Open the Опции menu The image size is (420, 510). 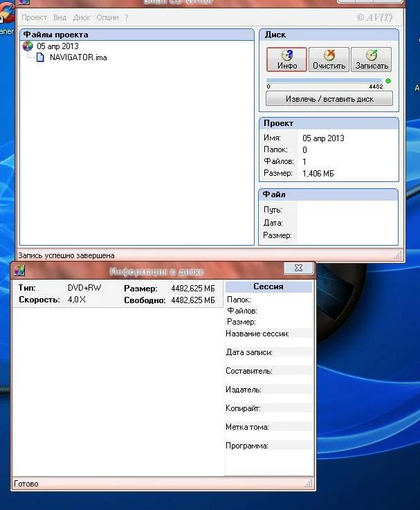point(107,17)
